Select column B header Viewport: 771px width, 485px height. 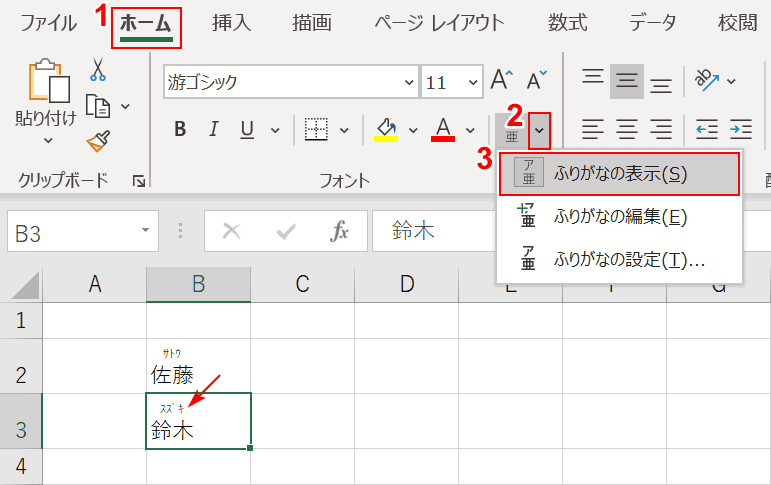click(198, 284)
